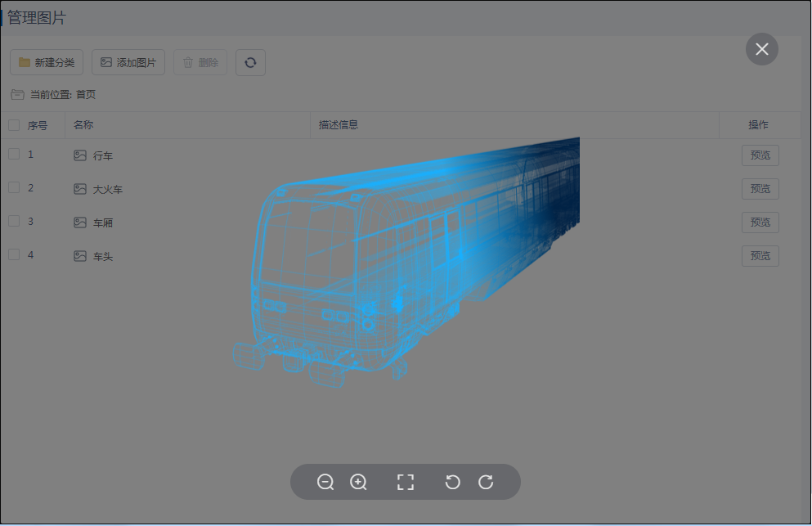812x526 pixels.
Task: Toggle fullscreen view of image preview
Action: 406,482
